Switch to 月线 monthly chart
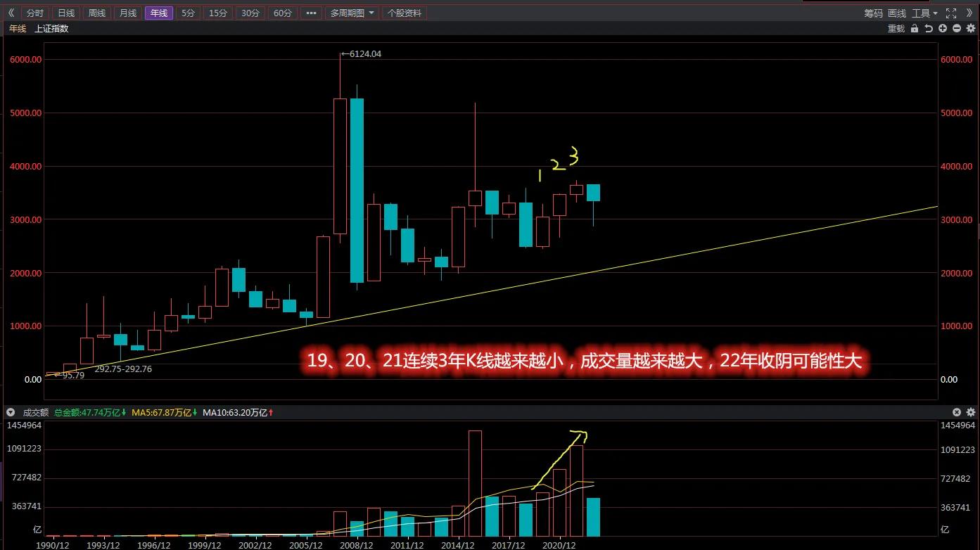The height and width of the screenshot is (550, 980). pyautogui.click(x=128, y=13)
